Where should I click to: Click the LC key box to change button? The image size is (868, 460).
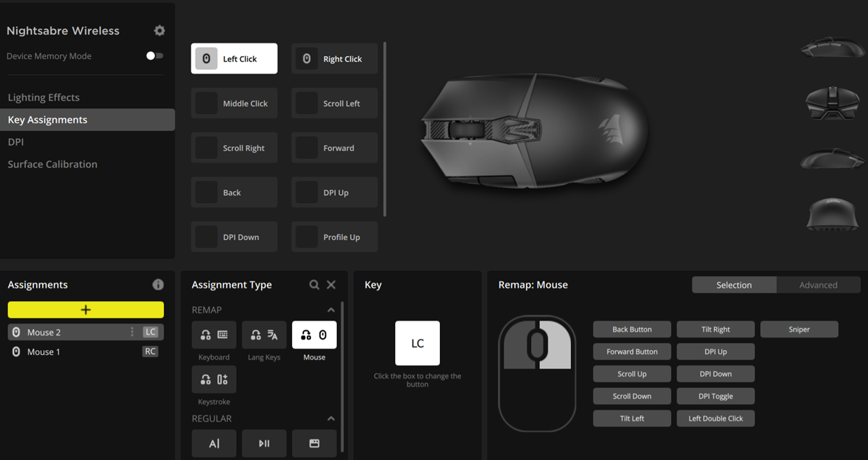pyautogui.click(x=418, y=343)
